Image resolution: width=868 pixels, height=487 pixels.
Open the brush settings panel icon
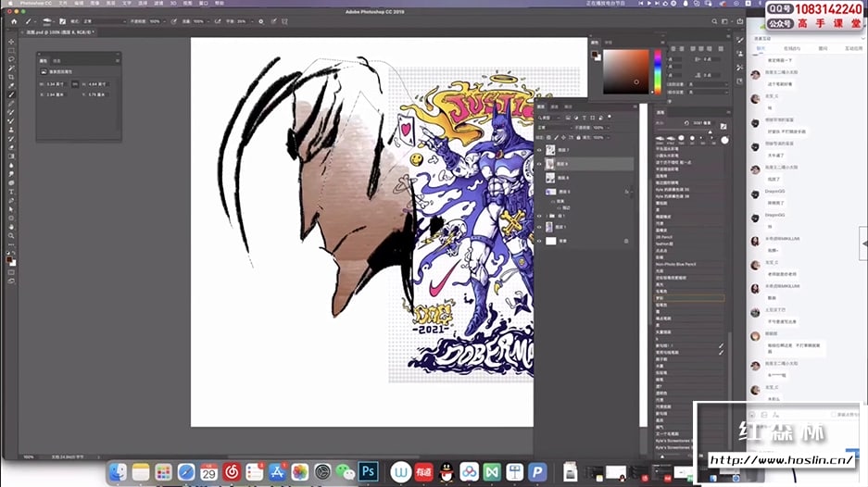click(63, 21)
